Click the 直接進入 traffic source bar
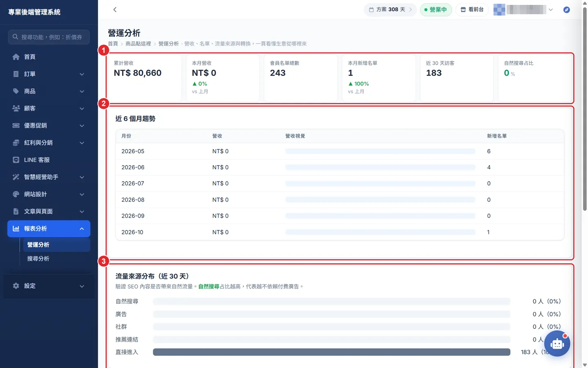The image size is (588, 368). [x=332, y=352]
